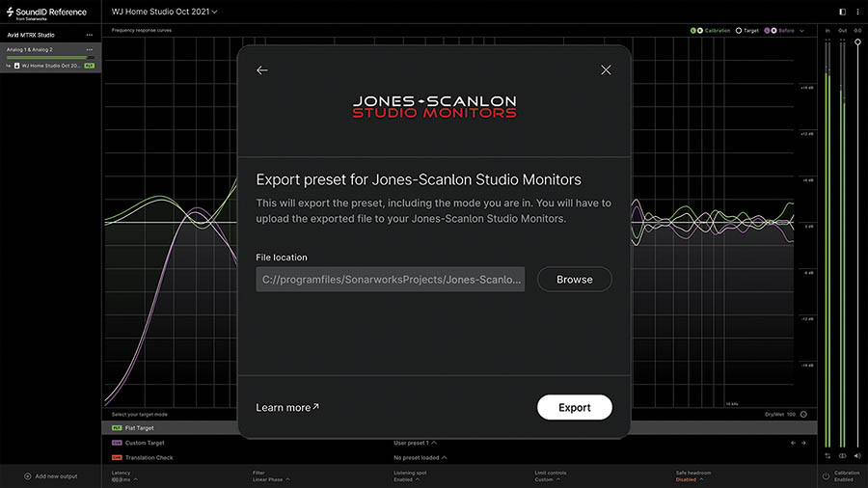Screen dimensions: 868x488
Task: Mute output with the speaker icon
Action: pos(857,456)
